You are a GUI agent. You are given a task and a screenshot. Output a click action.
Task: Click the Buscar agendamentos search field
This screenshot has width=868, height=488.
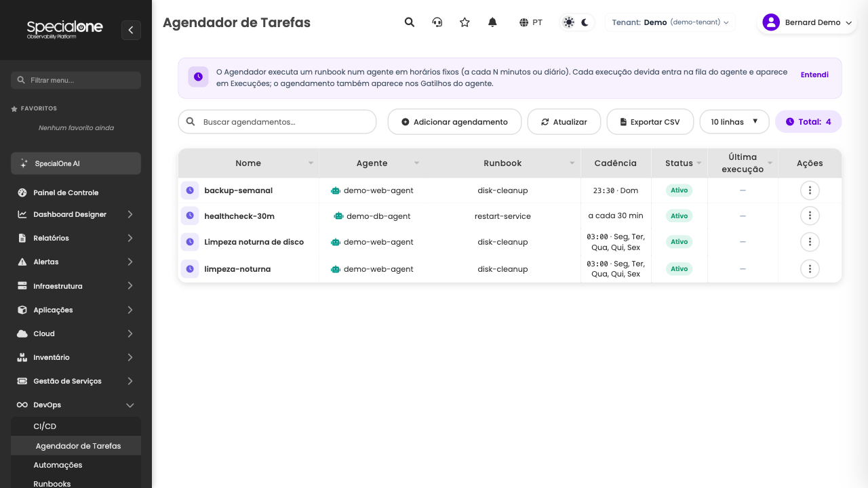277,122
